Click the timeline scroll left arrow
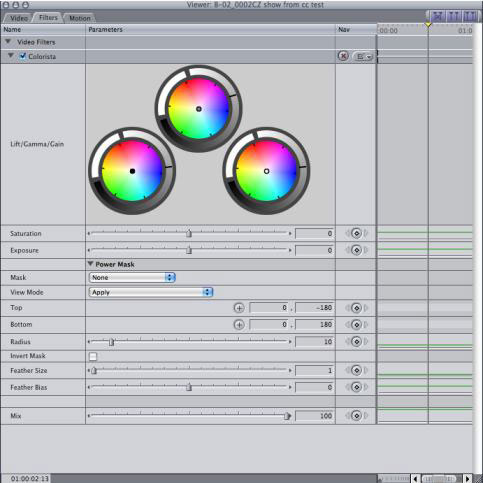The width and height of the screenshot is (483, 483). point(415,479)
